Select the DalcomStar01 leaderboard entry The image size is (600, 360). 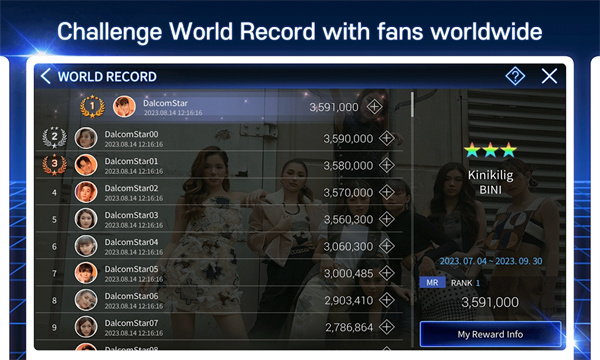pos(219,165)
